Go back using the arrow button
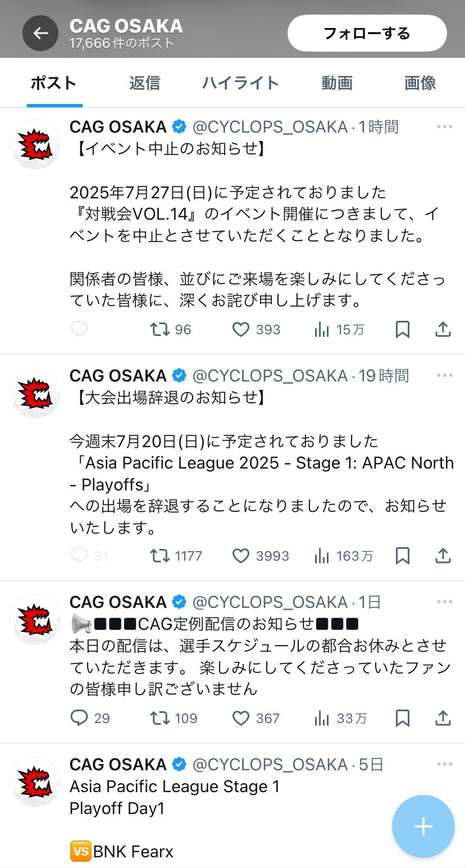 [x=40, y=33]
